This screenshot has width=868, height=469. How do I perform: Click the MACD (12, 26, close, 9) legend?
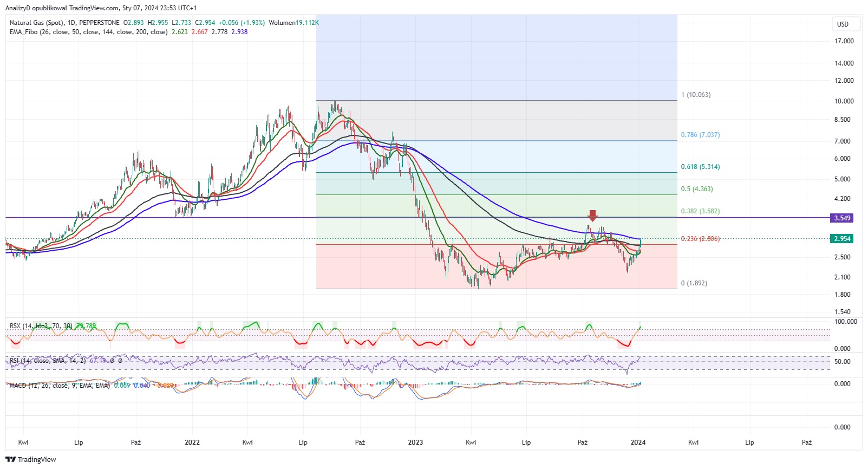coord(60,386)
